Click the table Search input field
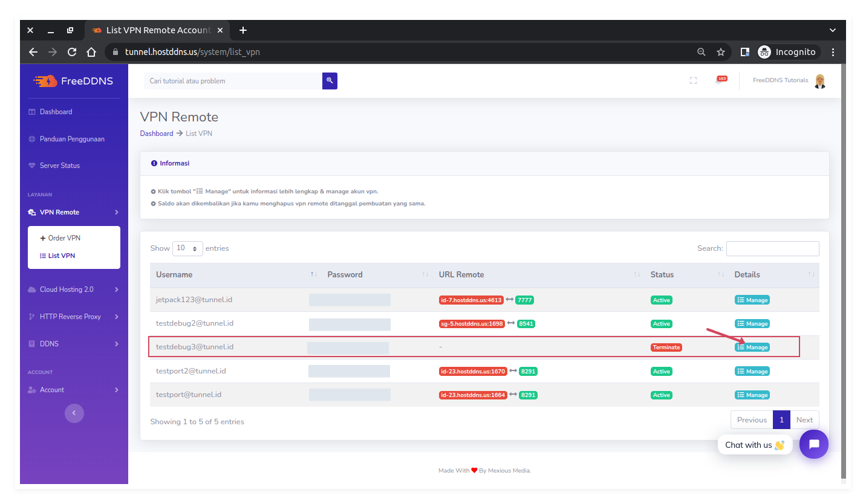866x504 pixels. point(772,248)
